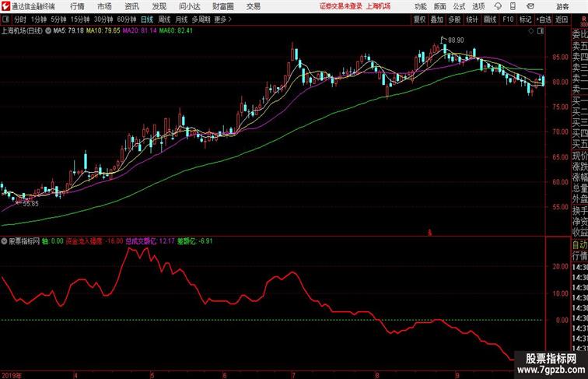Open the 选项 menu

tap(478, 6)
